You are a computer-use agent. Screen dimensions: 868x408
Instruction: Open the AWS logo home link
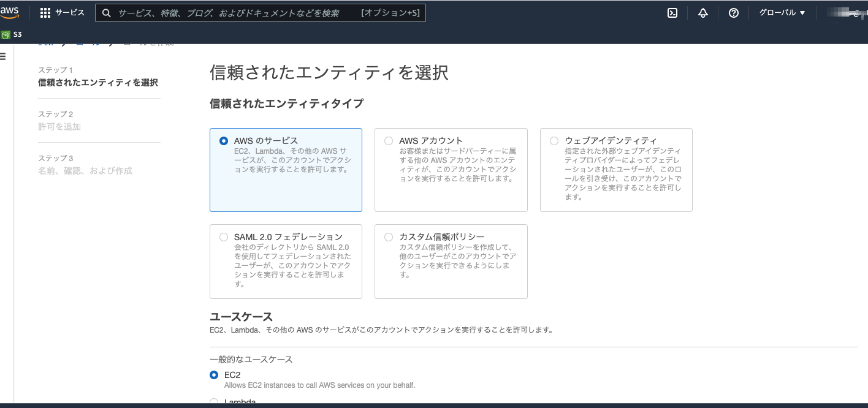tap(11, 13)
